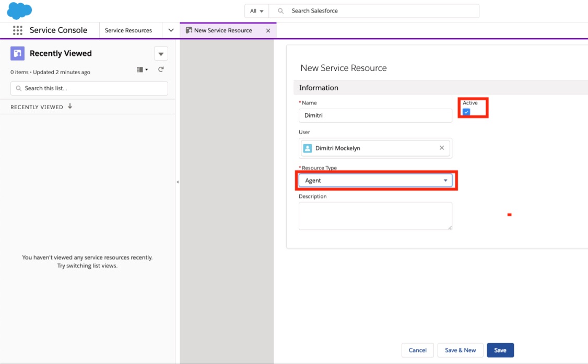Switch to the Service Resources tab
Image resolution: width=588 pixels, height=364 pixels.
pos(128,30)
